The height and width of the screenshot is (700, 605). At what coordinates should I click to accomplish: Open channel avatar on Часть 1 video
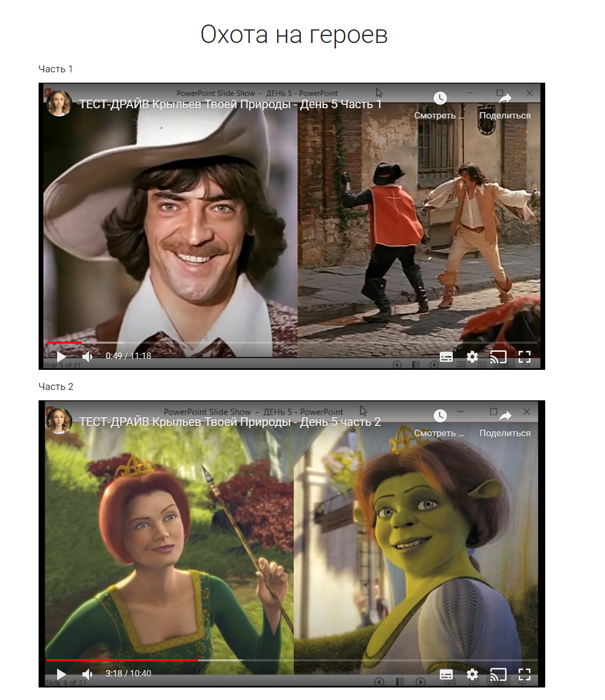pos(59,103)
